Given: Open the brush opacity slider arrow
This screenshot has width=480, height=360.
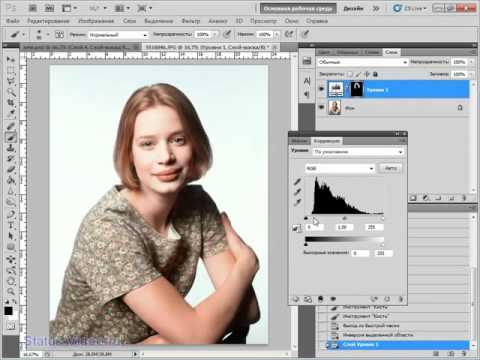Looking at the screenshot, I should [215, 34].
